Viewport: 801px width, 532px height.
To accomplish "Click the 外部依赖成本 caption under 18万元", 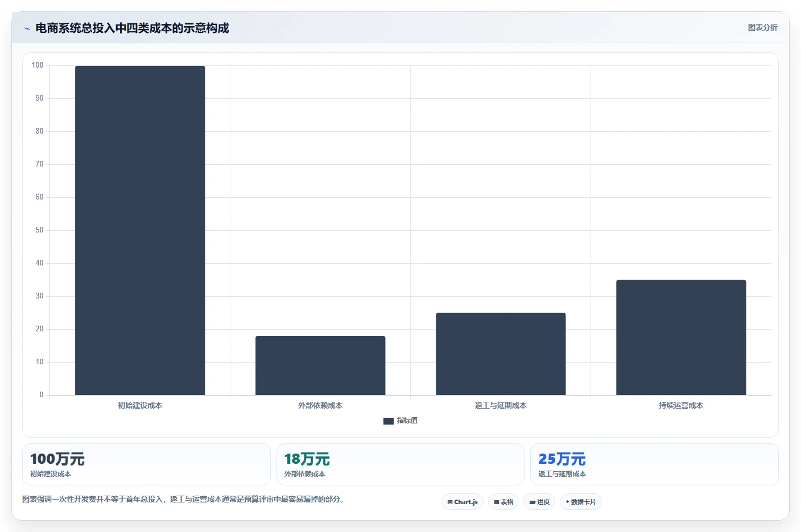I will [305, 474].
